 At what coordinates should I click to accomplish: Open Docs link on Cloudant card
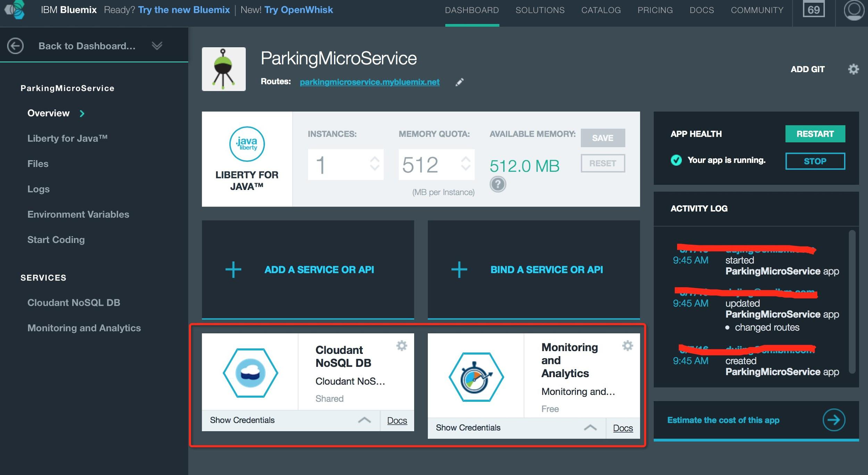point(397,420)
